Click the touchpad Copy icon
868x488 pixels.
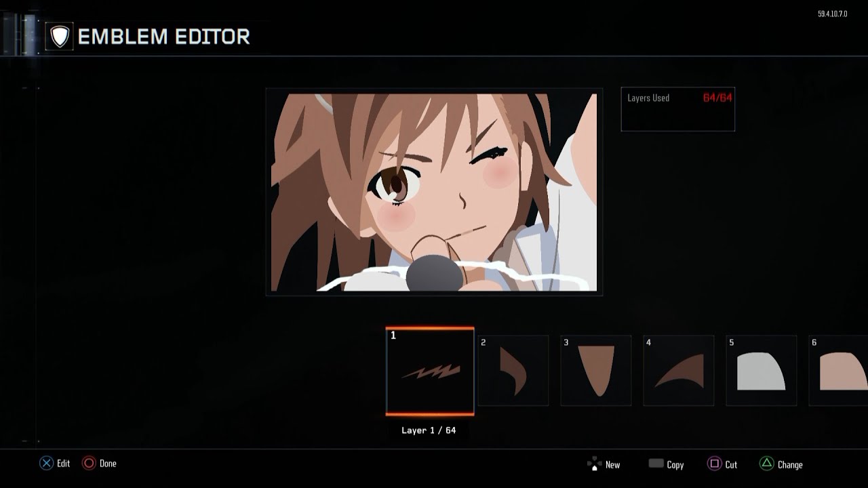pyautogui.click(x=656, y=464)
